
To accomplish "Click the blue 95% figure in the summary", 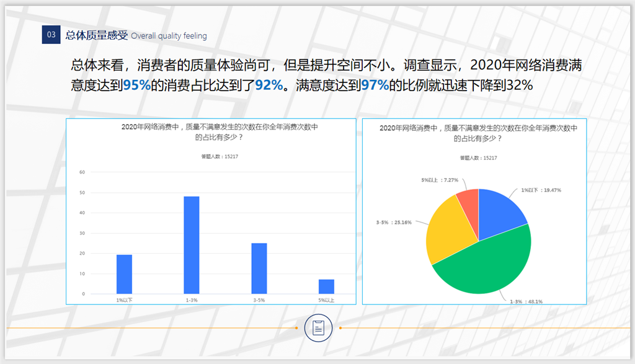I will point(137,85).
